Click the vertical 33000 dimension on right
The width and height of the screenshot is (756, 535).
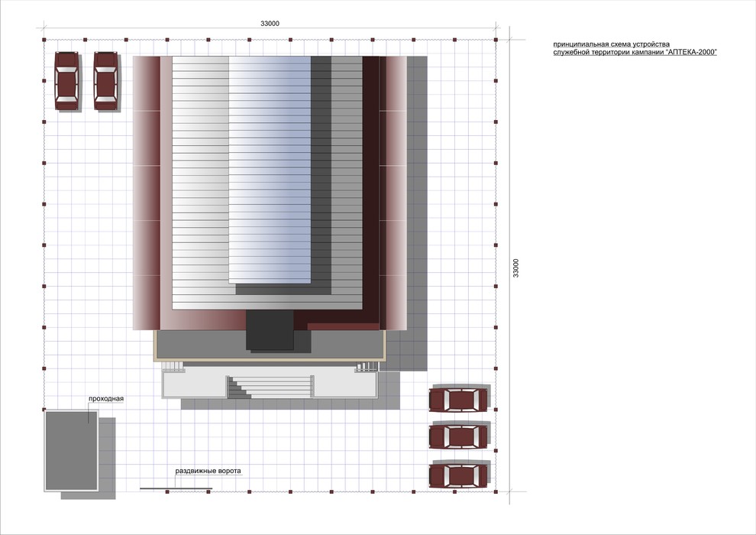(x=516, y=268)
